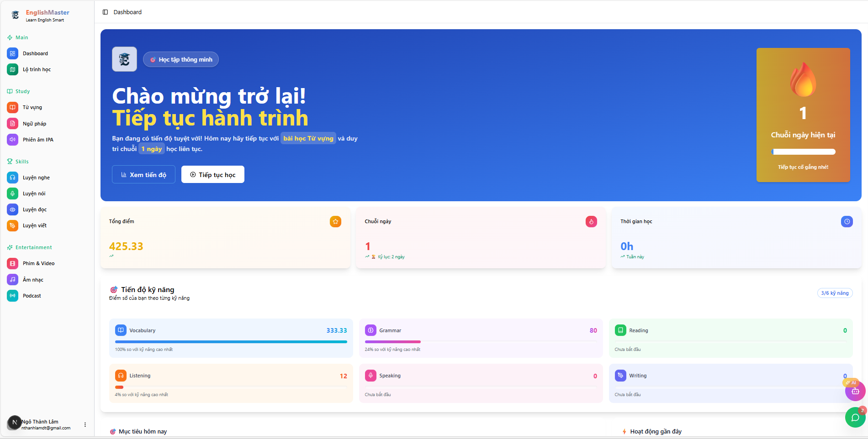This screenshot has height=439, width=868.
Task: Click the Tổng điểm value 425.33
Action: 126,246
